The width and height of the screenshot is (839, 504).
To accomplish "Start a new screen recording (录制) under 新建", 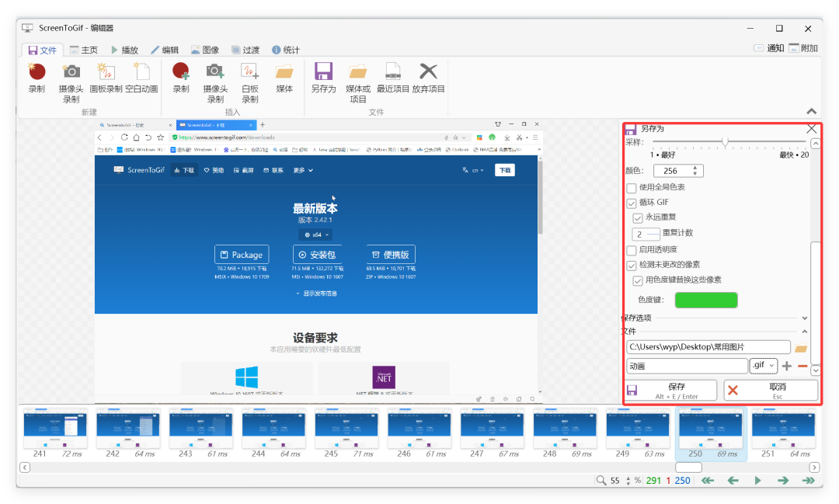I will (x=37, y=78).
